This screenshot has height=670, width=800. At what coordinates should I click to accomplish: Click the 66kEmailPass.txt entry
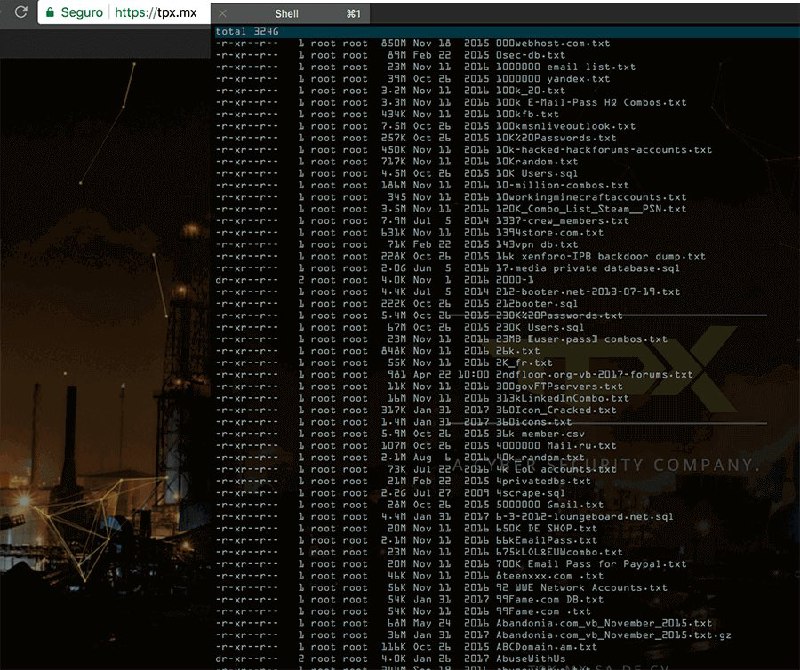coord(546,540)
